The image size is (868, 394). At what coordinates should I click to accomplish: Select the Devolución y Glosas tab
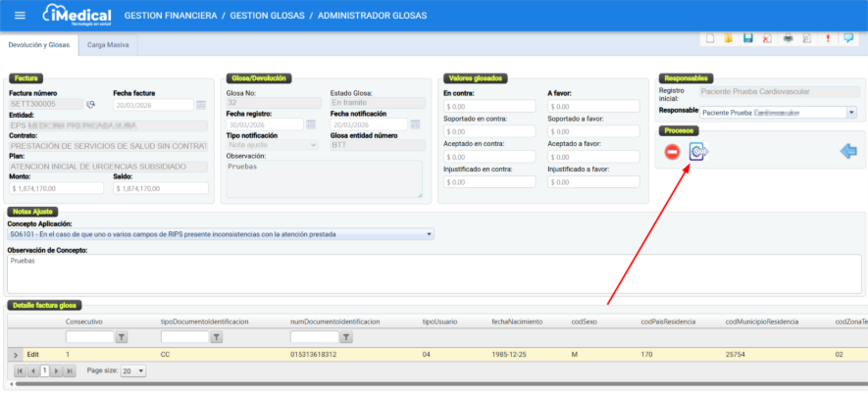[x=39, y=45]
